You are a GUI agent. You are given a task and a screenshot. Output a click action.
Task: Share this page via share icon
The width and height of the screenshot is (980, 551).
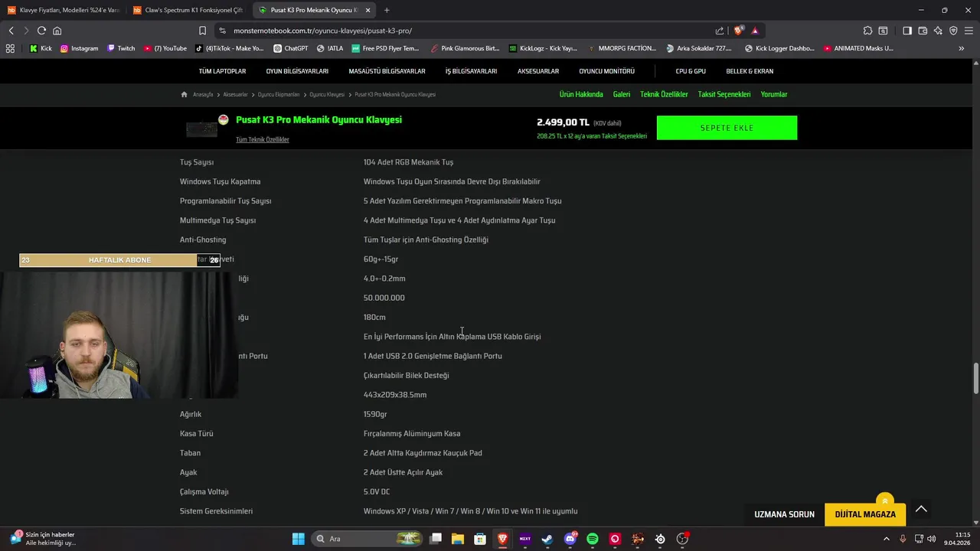[720, 31]
